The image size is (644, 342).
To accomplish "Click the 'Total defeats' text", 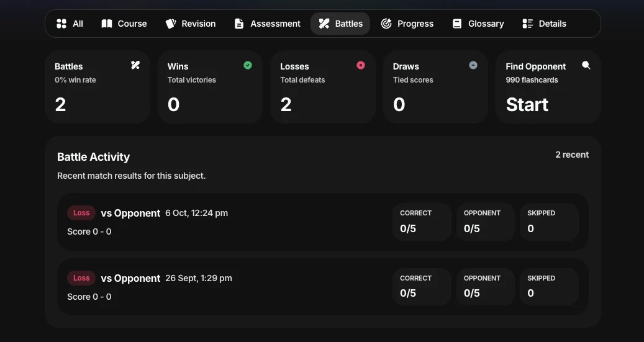I will (x=302, y=80).
